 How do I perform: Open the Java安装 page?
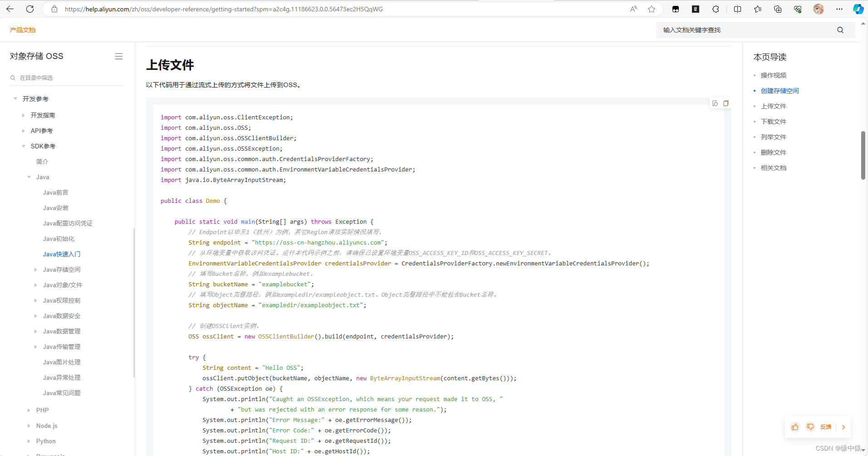click(x=56, y=208)
